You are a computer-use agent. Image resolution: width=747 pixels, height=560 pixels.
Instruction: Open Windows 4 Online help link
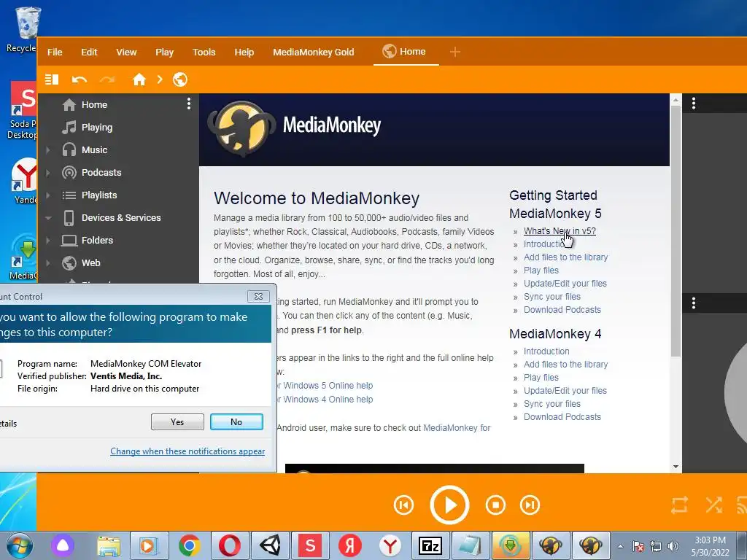[328, 399]
